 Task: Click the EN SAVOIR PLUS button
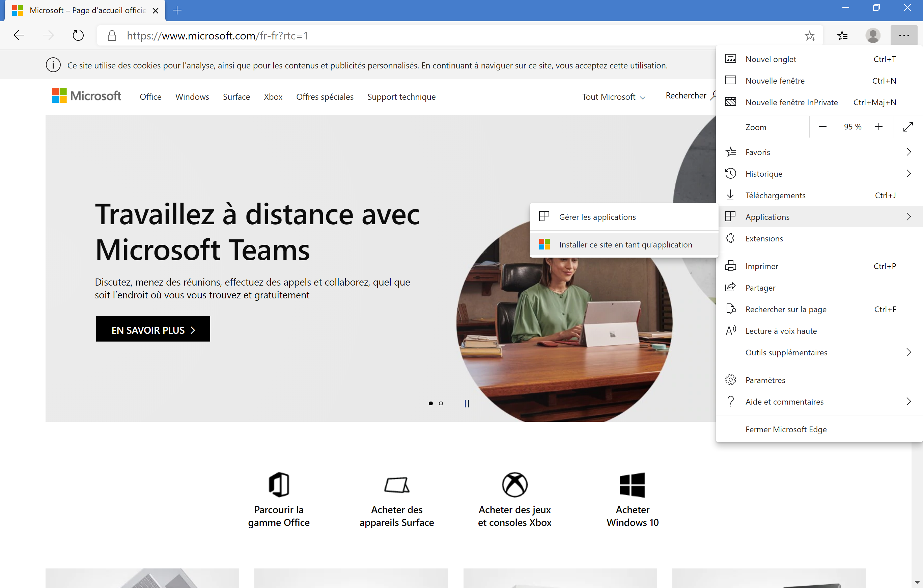[x=153, y=329]
